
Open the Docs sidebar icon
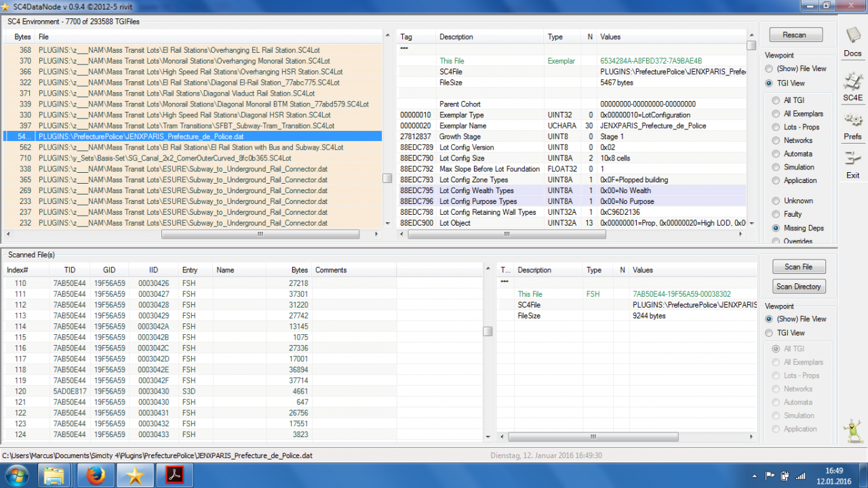coord(852,41)
